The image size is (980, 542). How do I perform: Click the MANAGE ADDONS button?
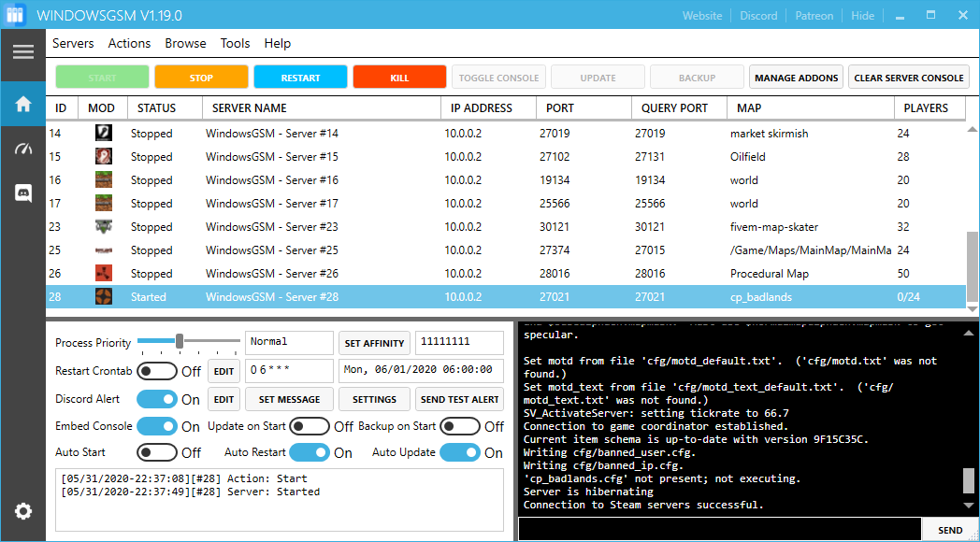coord(797,78)
